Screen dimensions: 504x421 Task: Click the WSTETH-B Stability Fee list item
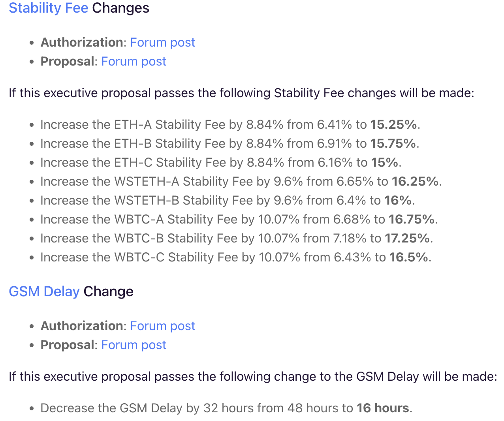coord(228,200)
